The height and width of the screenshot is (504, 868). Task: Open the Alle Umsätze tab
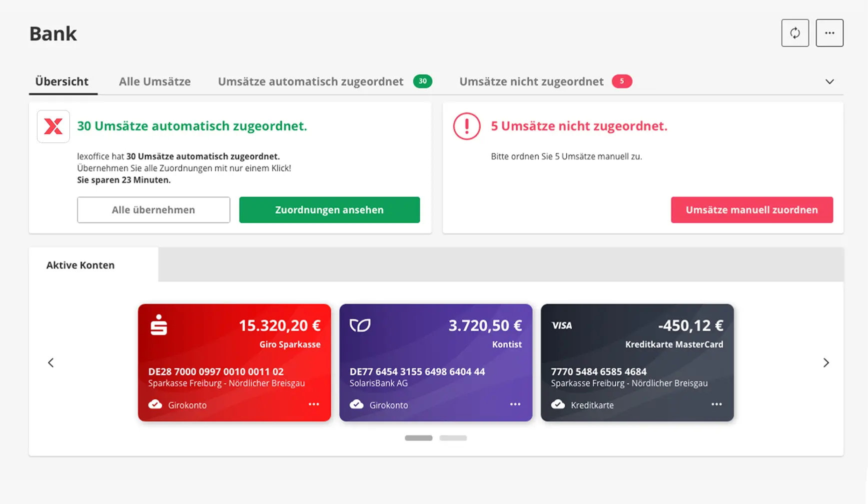pos(155,81)
